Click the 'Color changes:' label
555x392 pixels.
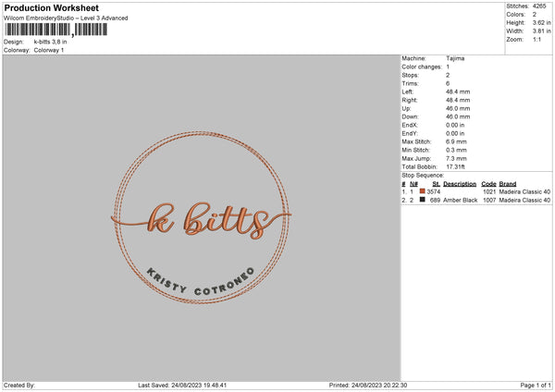point(422,67)
